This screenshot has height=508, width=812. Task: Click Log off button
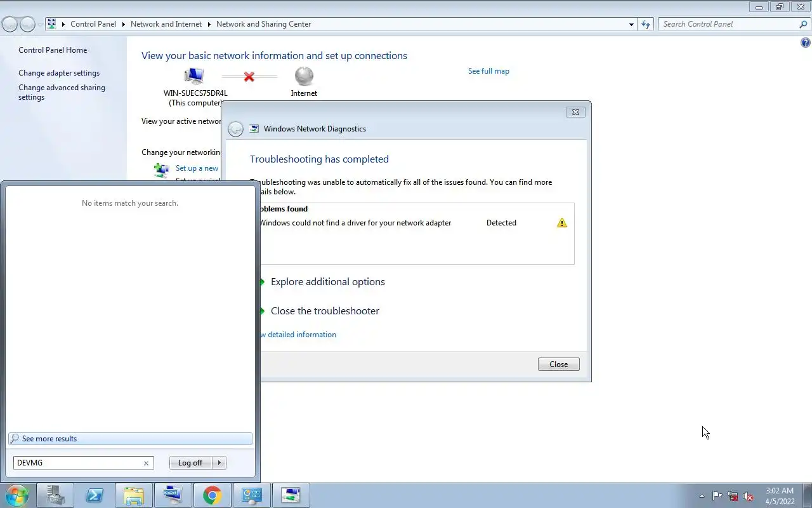tap(190, 463)
